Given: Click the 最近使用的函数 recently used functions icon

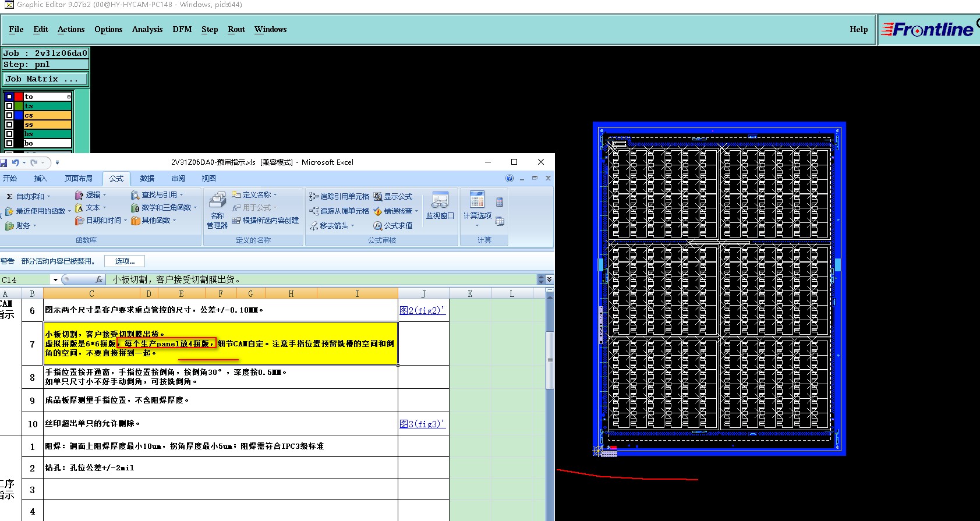Looking at the screenshot, I should 9,211.
